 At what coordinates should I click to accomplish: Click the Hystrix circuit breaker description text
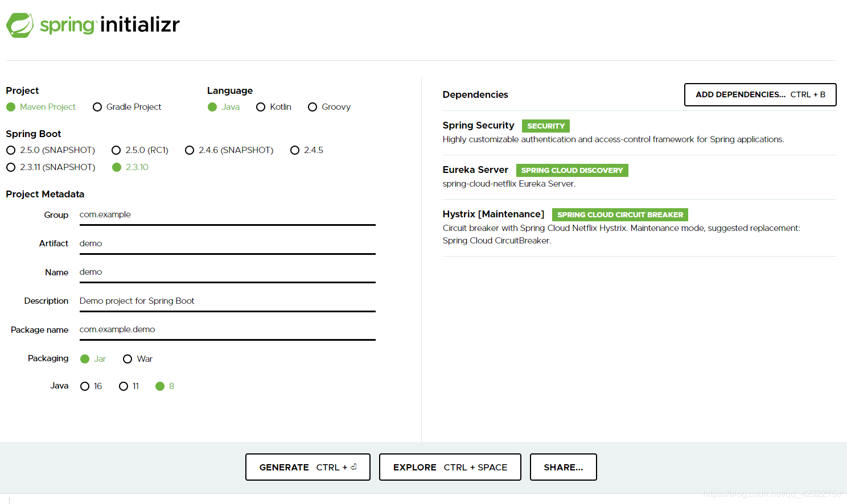(x=622, y=234)
